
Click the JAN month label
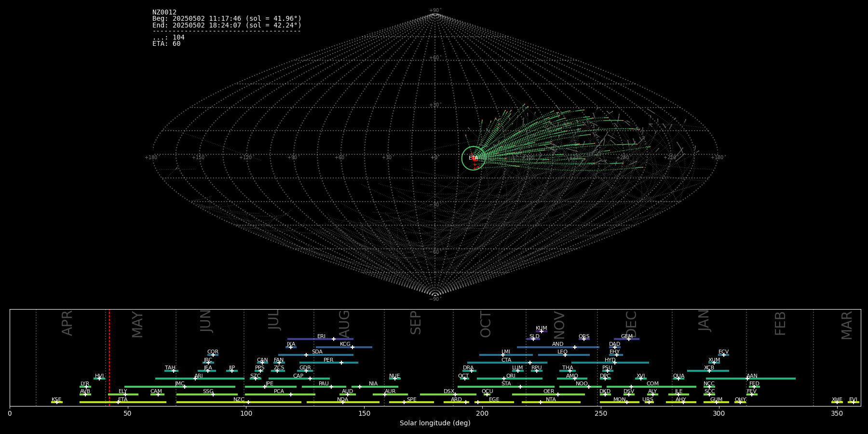[704, 321]
